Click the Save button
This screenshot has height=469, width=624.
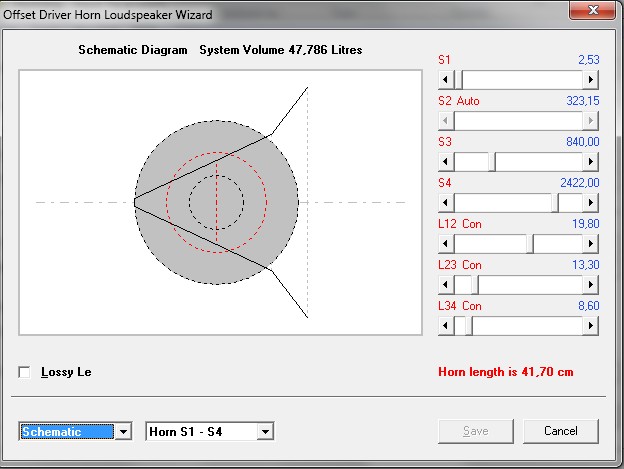click(476, 431)
